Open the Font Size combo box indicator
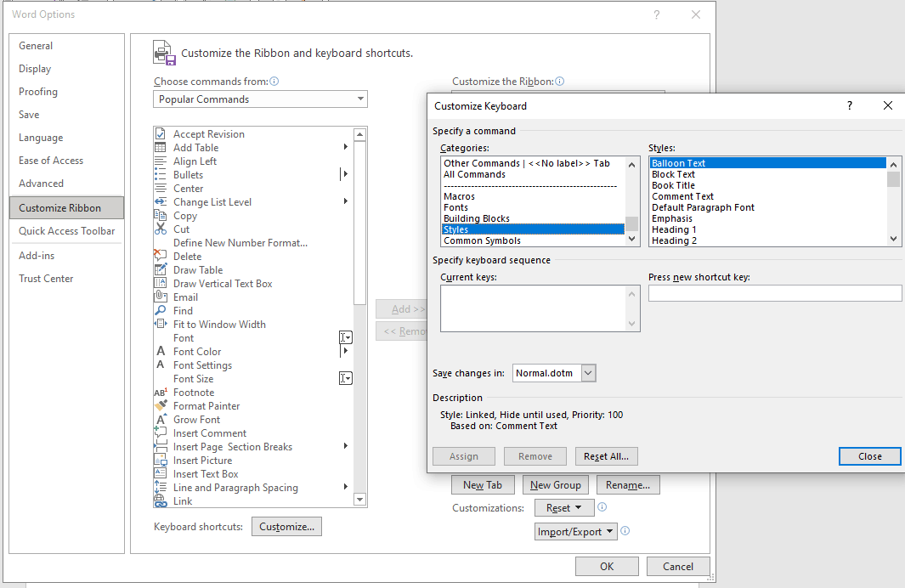 pyautogui.click(x=345, y=378)
